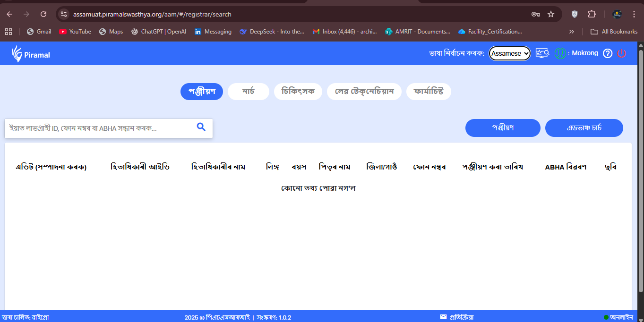
Task: Expand the hidden bookmarks overflow chevron
Action: pos(572,32)
